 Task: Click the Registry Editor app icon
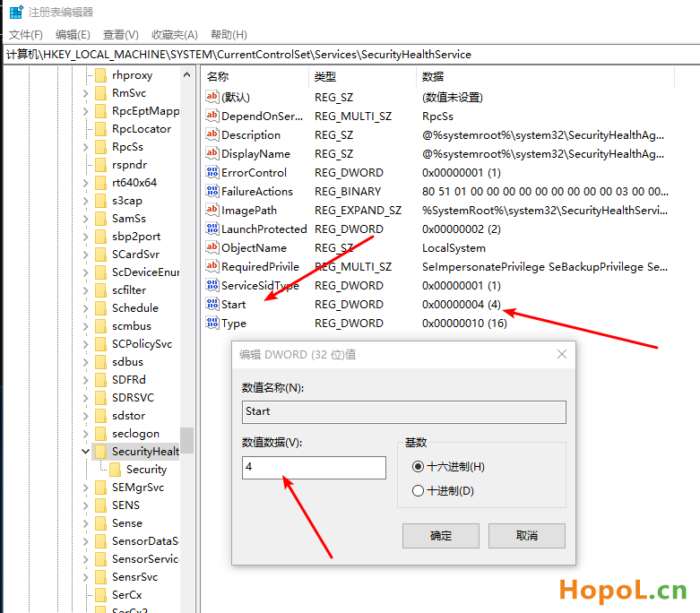pyautogui.click(x=16, y=12)
